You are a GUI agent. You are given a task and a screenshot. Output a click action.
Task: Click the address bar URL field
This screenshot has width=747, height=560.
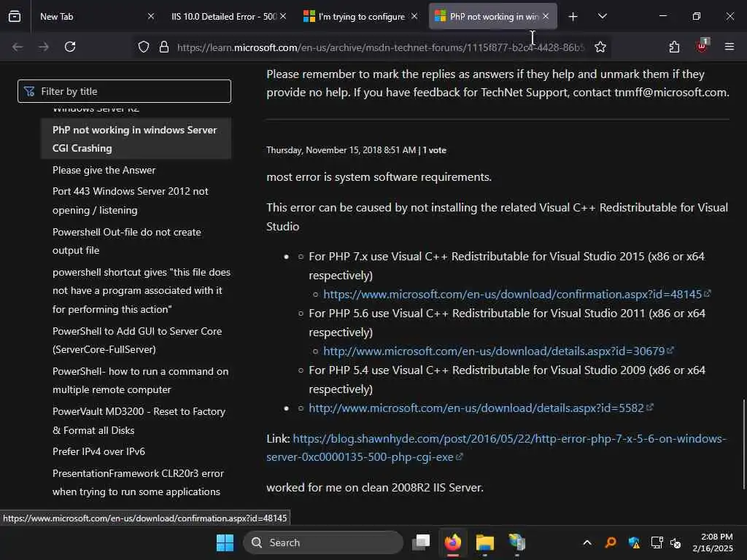pos(380,47)
